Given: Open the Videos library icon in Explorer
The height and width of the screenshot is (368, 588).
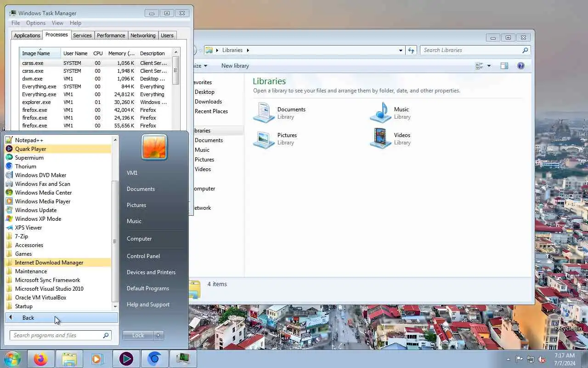Looking at the screenshot, I should 381,138.
